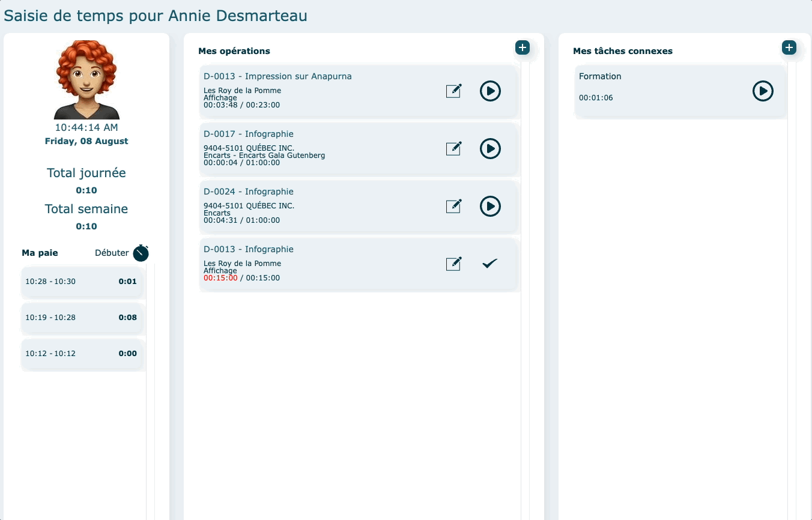The height and width of the screenshot is (520, 812).
Task: Add a new operation with plus button
Action: 523,48
